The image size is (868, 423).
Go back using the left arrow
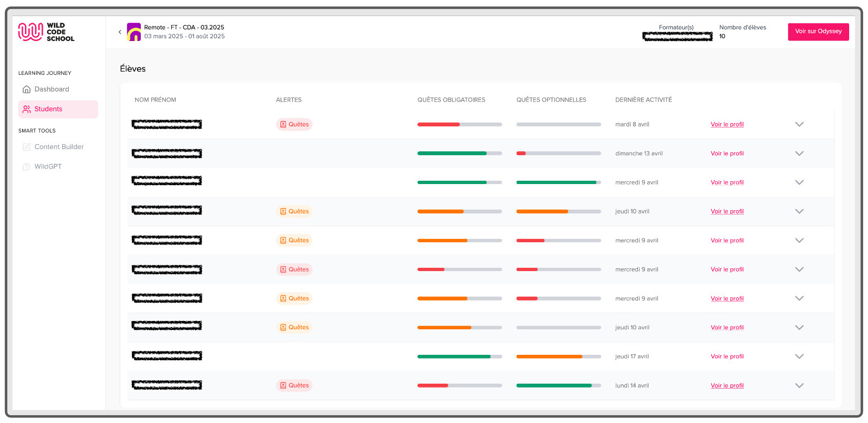[x=120, y=32]
